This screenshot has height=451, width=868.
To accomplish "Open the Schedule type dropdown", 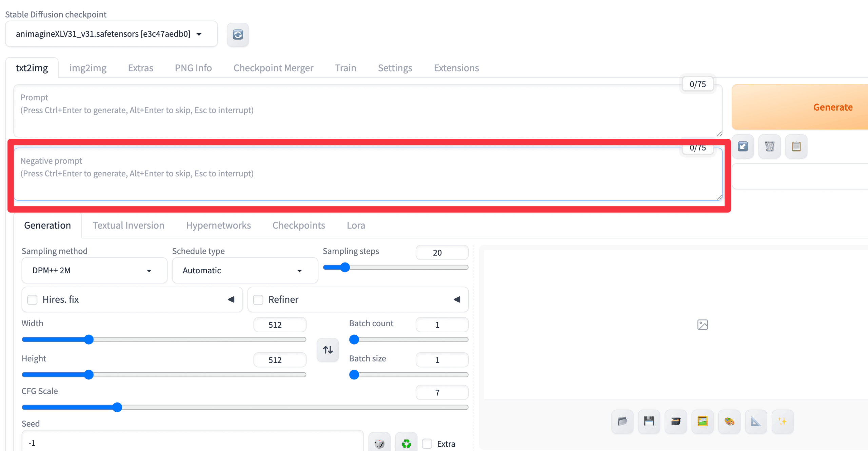I will (x=244, y=271).
